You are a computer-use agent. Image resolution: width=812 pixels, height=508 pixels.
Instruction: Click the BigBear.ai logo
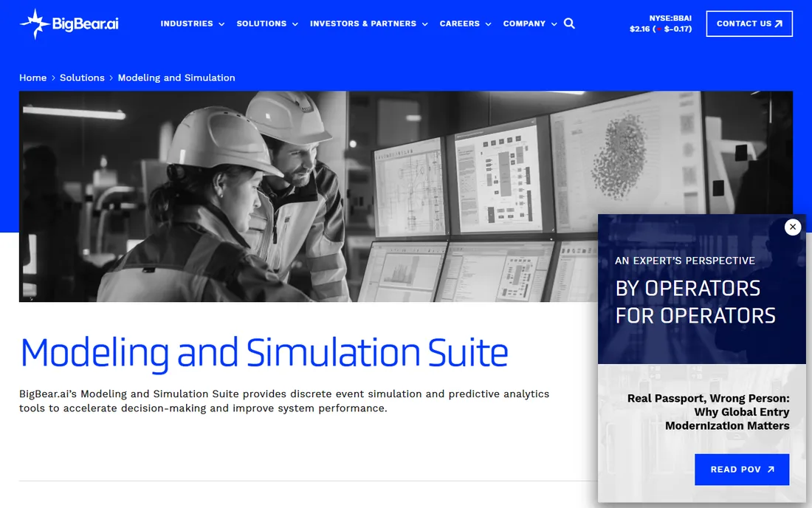(x=69, y=24)
